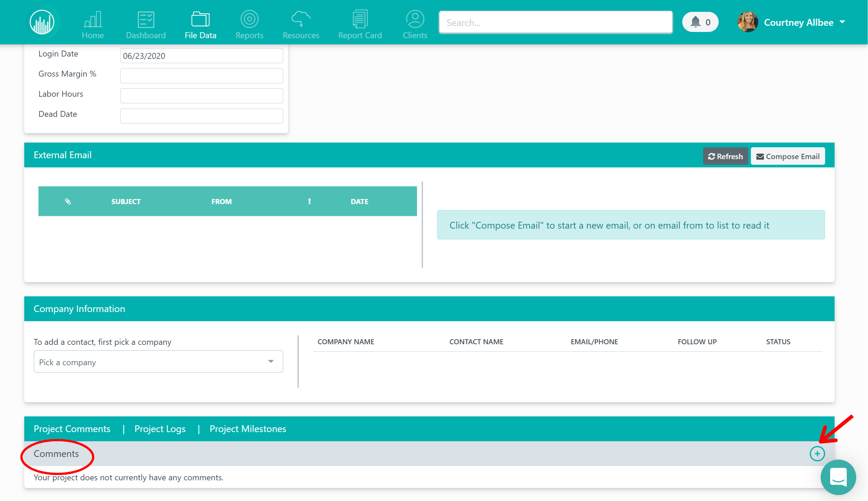Click the COMPANY NAME column header
Image resolution: width=868 pixels, height=501 pixels.
pos(346,342)
